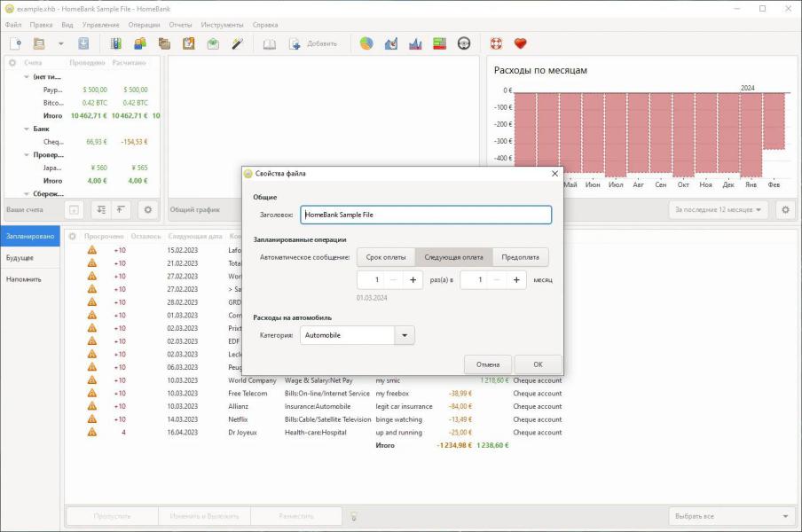Click the Save file toolbar icon

pos(83,44)
